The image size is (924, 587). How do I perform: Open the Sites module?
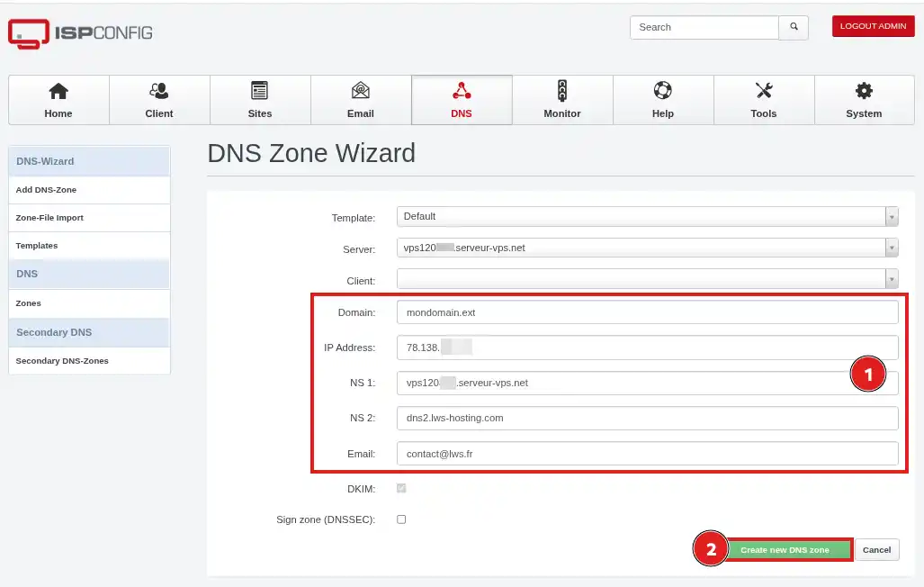[260, 100]
